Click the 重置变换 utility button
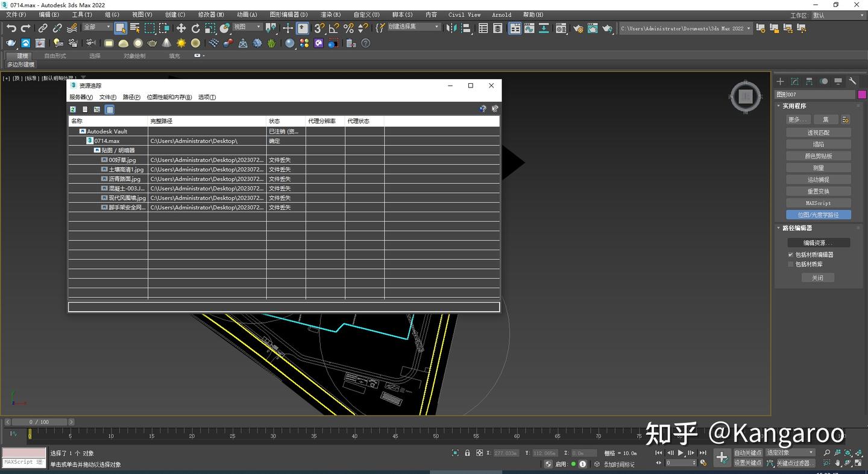Viewport: 868px width, 474px height. tap(819, 191)
